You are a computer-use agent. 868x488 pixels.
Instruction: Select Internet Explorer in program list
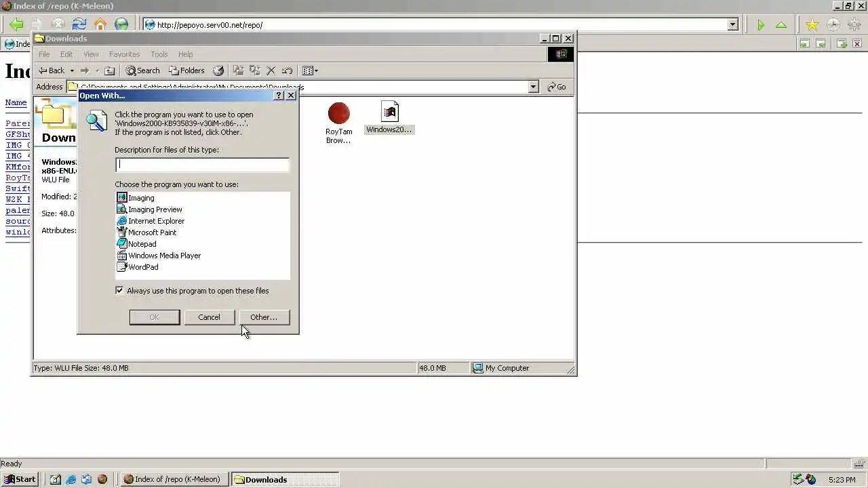coord(151,221)
